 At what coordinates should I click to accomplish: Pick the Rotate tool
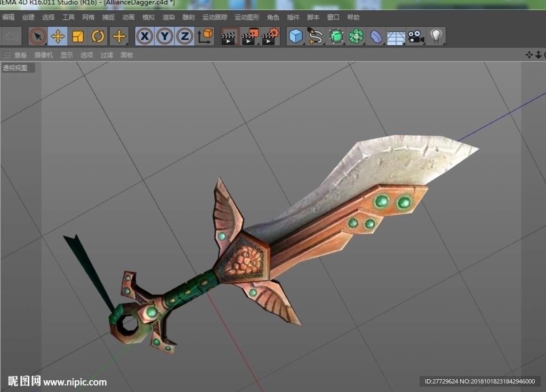98,36
